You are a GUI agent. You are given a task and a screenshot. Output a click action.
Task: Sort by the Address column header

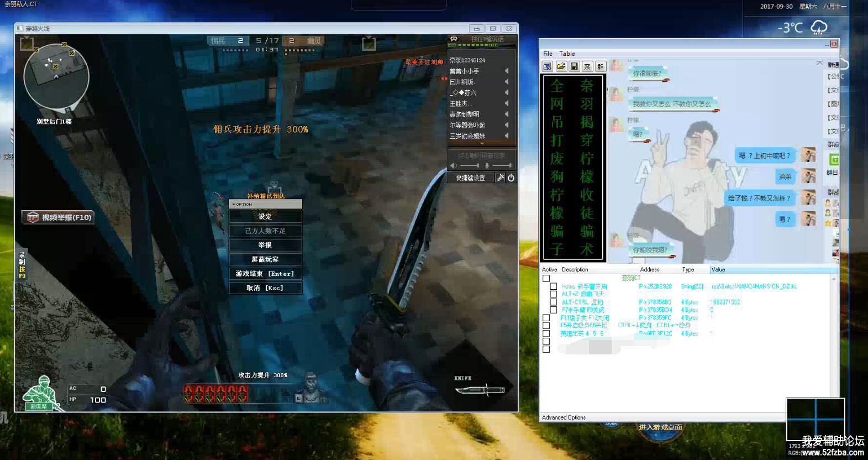650,269
